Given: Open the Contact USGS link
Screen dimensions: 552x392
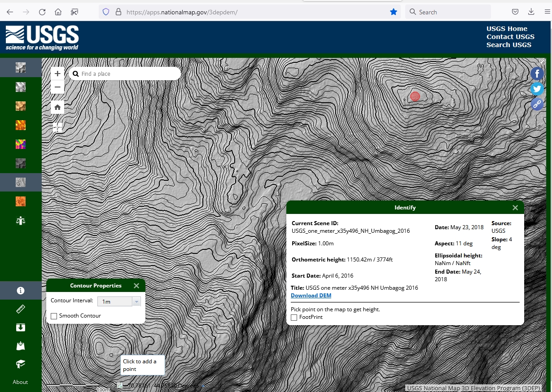Looking at the screenshot, I should tap(510, 37).
